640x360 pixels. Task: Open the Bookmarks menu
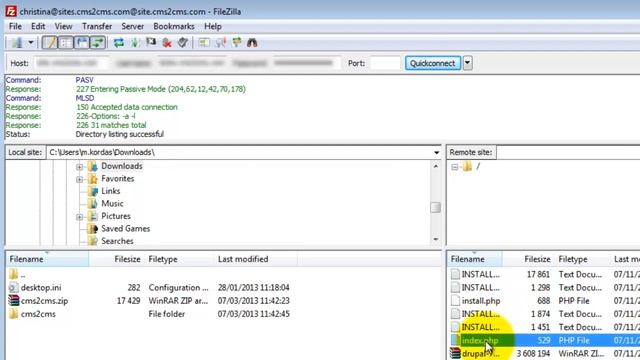click(174, 27)
